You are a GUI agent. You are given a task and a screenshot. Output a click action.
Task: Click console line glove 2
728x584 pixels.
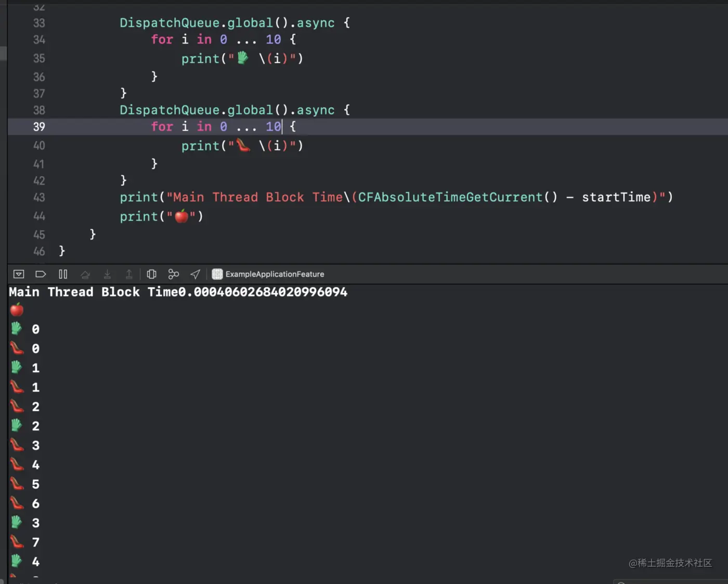point(25,426)
